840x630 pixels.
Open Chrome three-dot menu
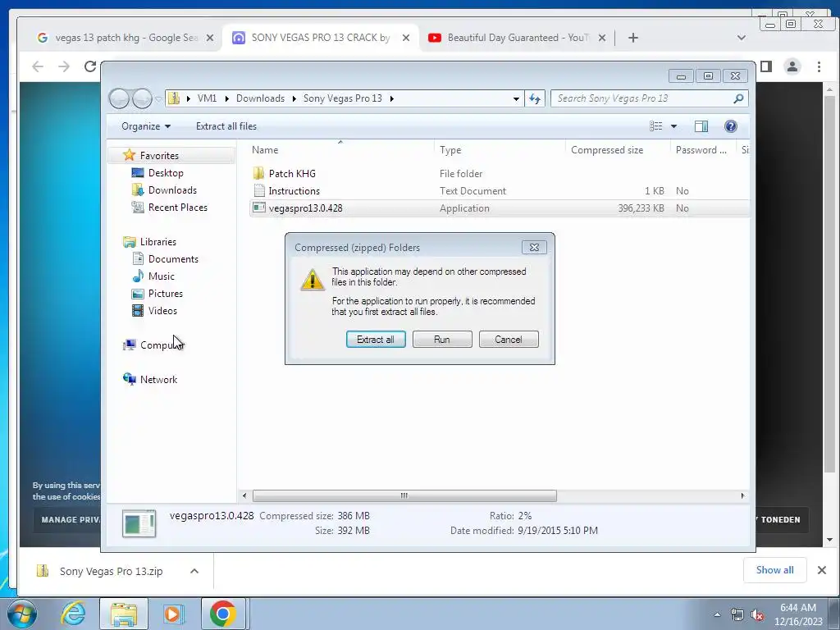(x=819, y=66)
